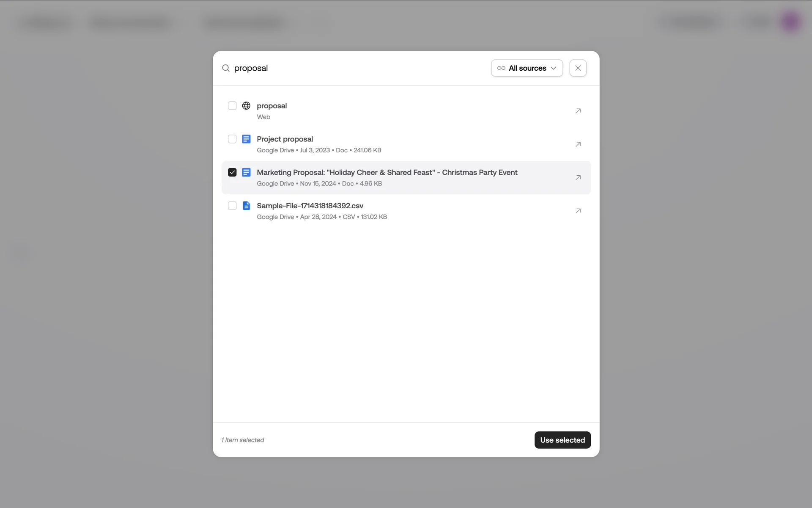
Task: Close the search dialog with X
Action: coord(578,68)
